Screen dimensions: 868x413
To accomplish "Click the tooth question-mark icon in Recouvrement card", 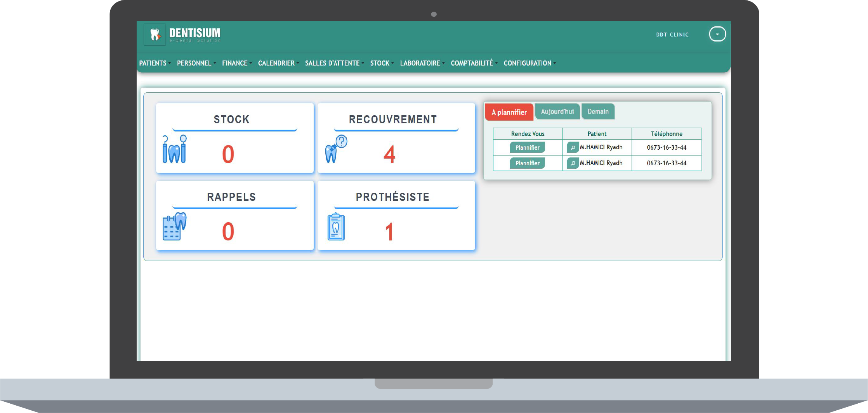I will coord(336,149).
